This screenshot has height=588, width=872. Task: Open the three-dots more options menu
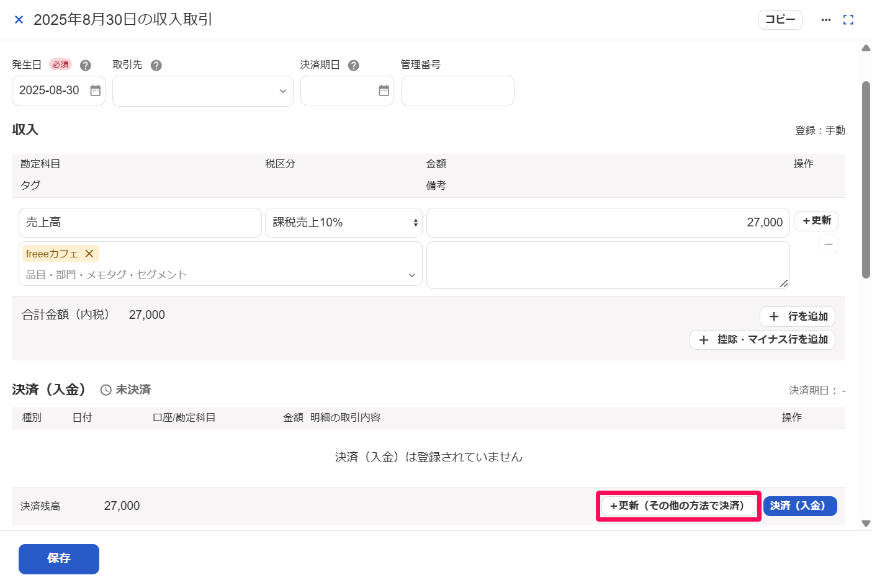point(825,20)
